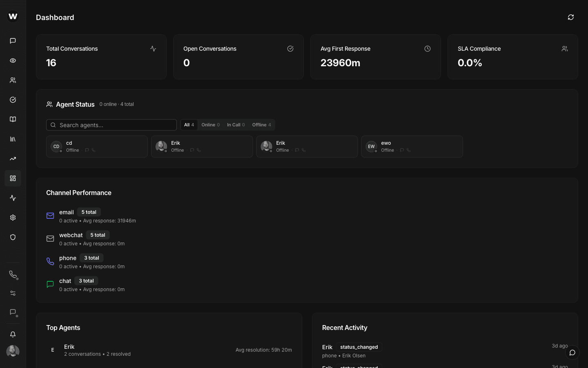Viewport: 588px width, 368px height.
Task: Select the trending reports icon in sidebar
Action: (13, 159)
